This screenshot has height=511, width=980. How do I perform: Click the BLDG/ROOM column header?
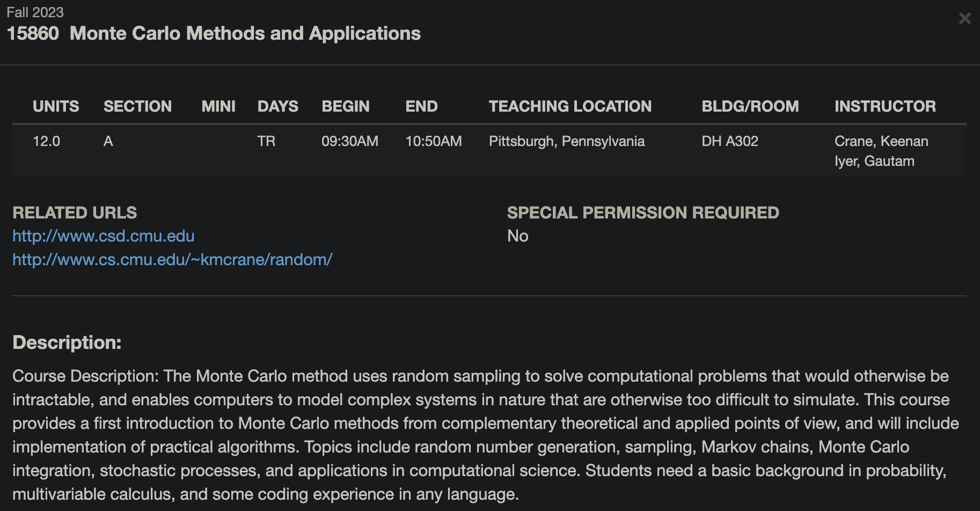pos(750,106)
